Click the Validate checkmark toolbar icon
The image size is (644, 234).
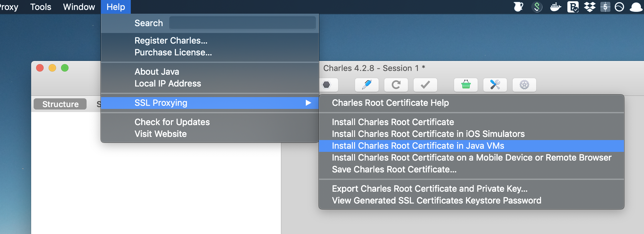[425, 85]
